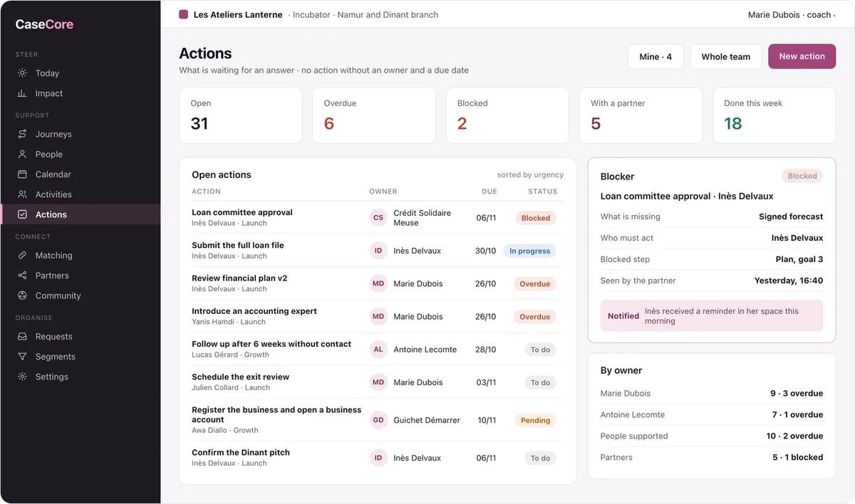Open Confirm the Dinant pitch action
855x504 pixels.
(377, 458)
